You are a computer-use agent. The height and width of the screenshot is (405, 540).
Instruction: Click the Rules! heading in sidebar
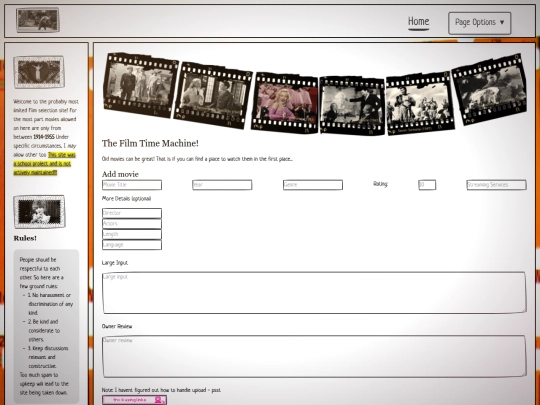25,238
